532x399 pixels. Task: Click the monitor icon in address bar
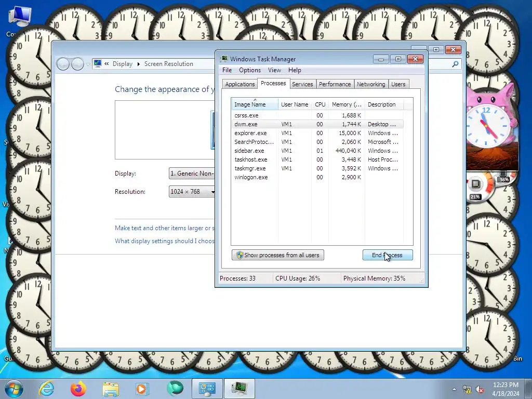(98, 63)
